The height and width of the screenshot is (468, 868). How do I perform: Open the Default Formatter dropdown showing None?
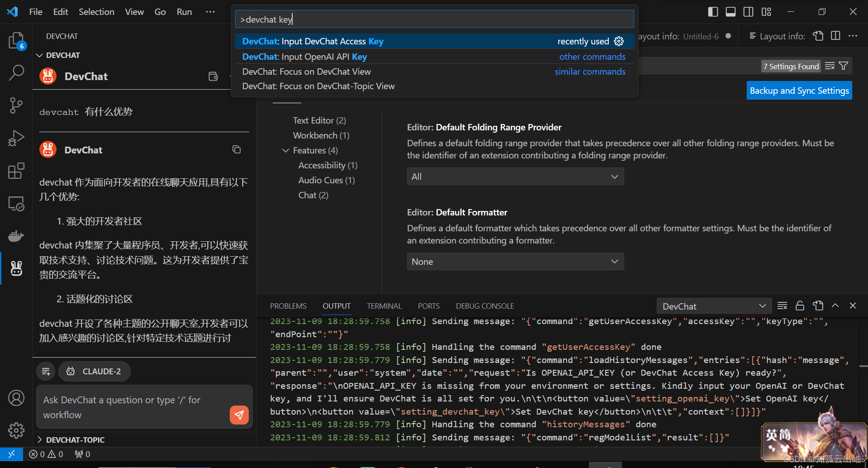coord(515,262)
